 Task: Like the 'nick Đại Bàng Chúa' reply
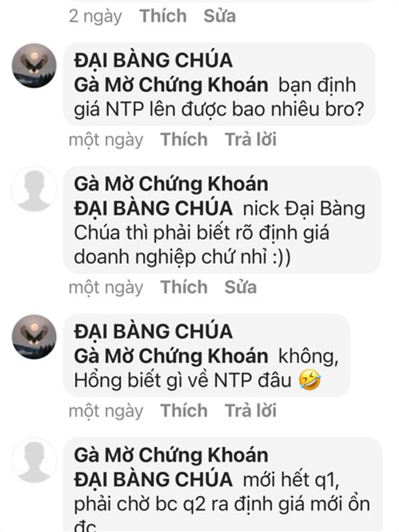click(184, 287)
